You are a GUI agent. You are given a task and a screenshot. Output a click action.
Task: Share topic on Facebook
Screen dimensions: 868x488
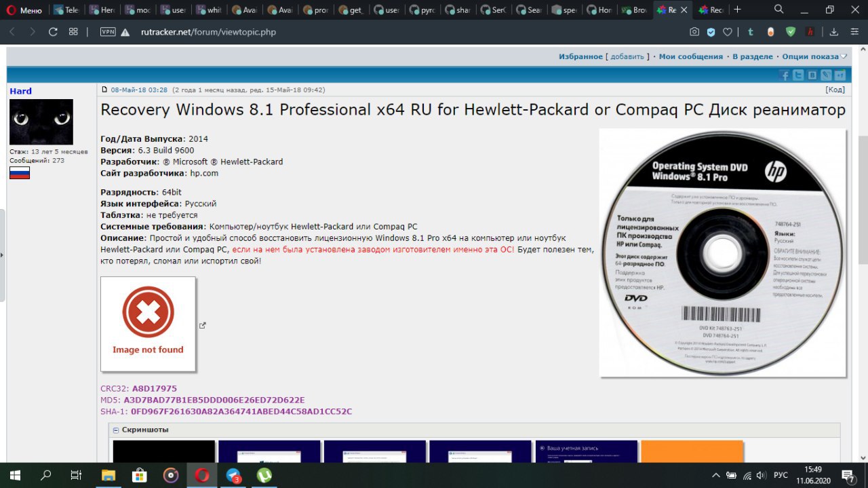(x=785, y=75)
